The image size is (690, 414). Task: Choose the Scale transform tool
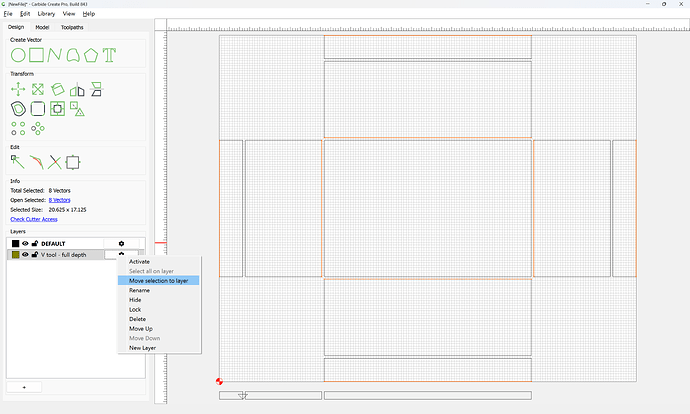tap(38, 89)
